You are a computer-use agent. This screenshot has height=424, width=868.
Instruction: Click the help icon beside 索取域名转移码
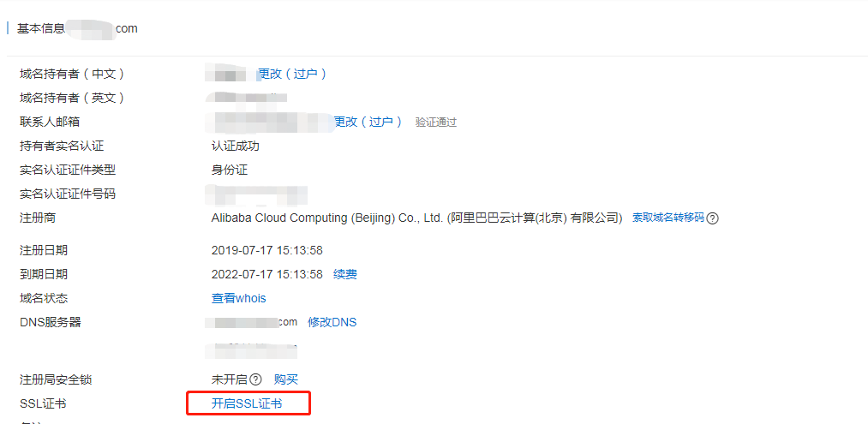pos(713,218)
